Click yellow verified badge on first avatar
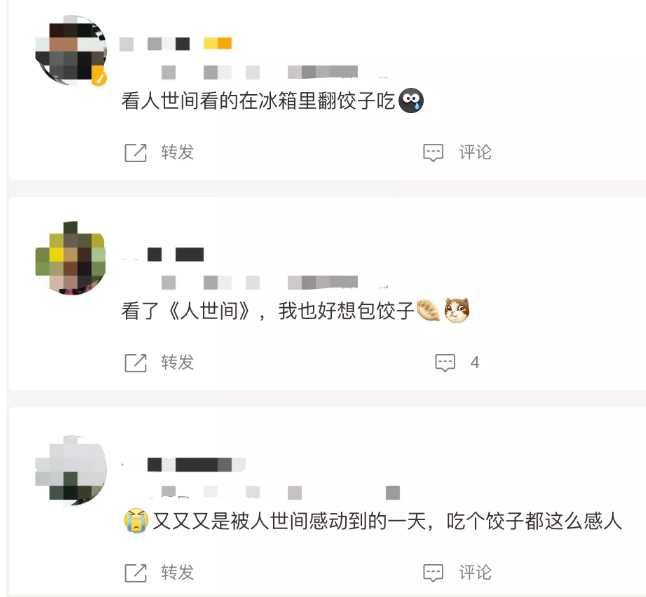 point(99,78)
